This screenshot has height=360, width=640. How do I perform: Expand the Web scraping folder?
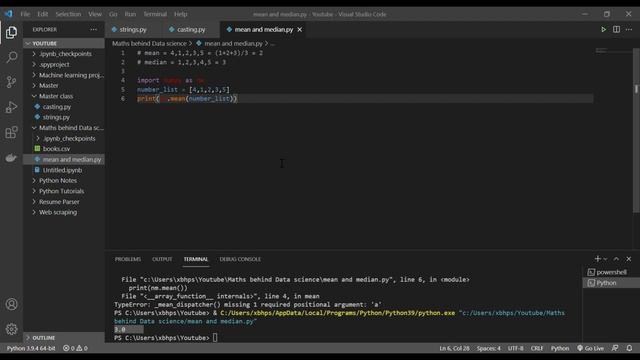point(64,212)
